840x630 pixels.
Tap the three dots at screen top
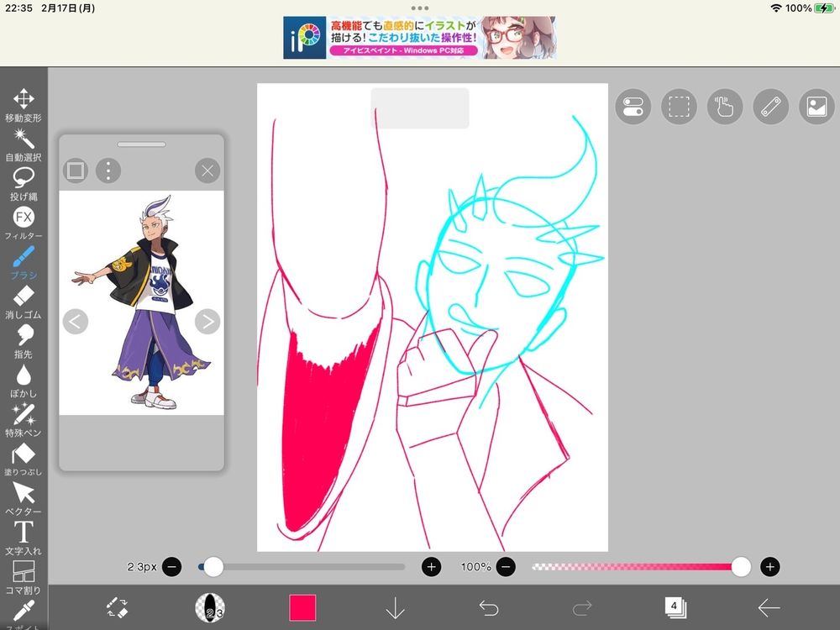pos(419,8)
